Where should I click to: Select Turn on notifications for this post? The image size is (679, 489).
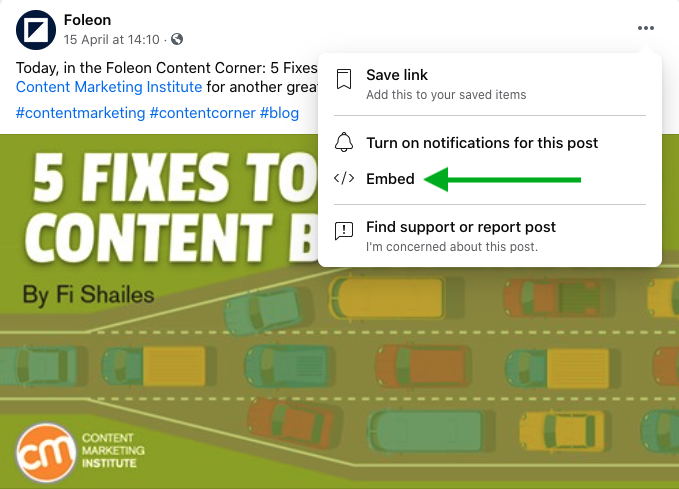[x=482, y=142]
